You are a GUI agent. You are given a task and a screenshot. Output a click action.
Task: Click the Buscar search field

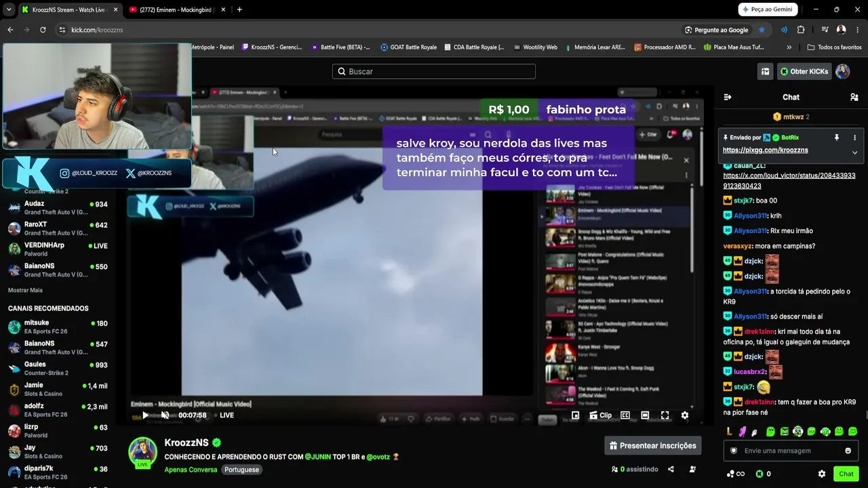[x=434, y=71]
